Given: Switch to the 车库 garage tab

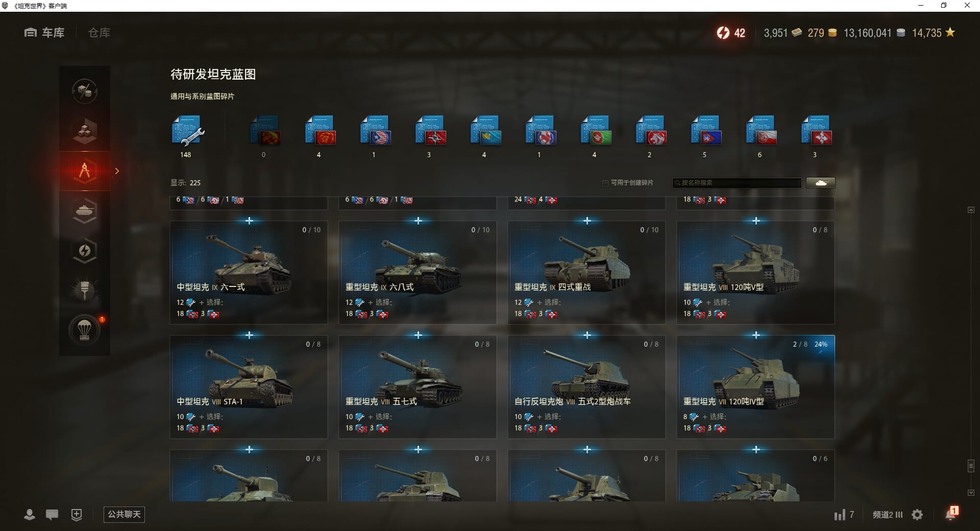Looking at the screenshot, I should (x=44, y=33).
